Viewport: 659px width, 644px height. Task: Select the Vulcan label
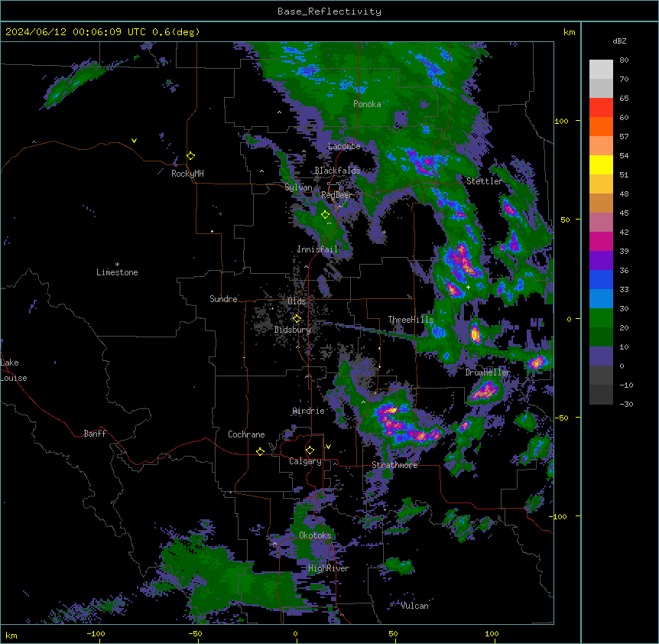414,606
